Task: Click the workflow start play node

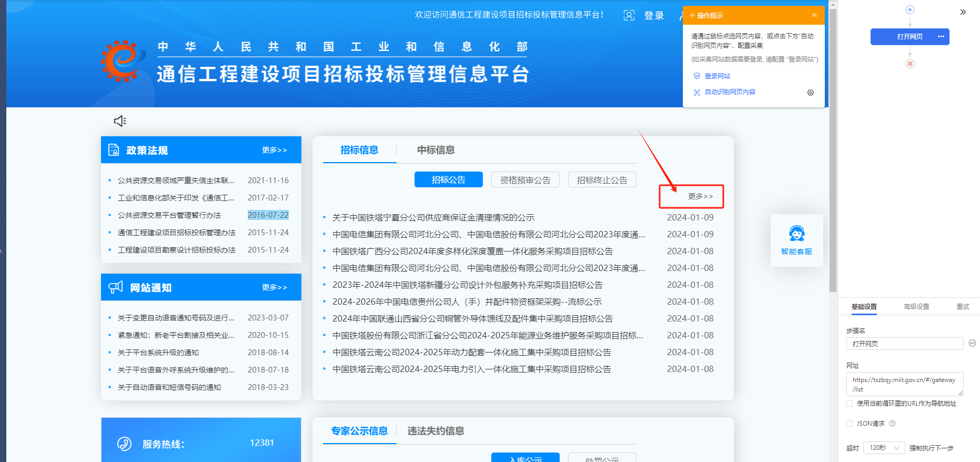Action: point(910,9)
